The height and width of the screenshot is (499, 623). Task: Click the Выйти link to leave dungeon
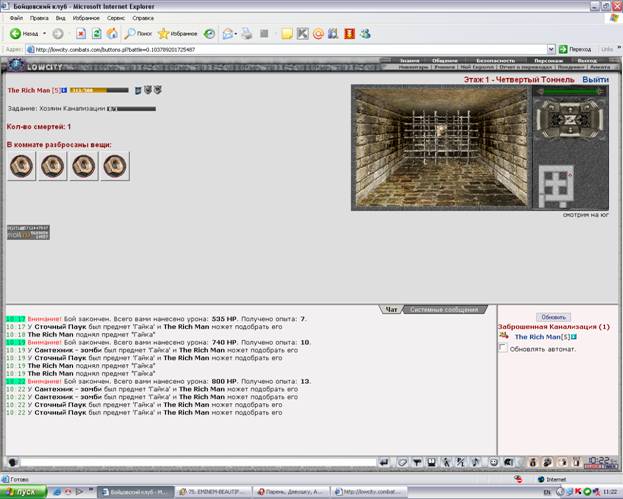[595, 79]
